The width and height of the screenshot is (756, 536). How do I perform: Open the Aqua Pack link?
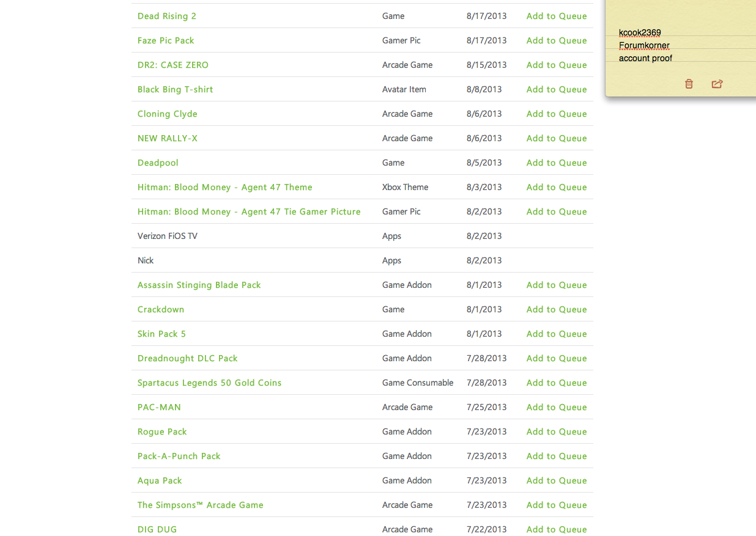tap(160, 480)
